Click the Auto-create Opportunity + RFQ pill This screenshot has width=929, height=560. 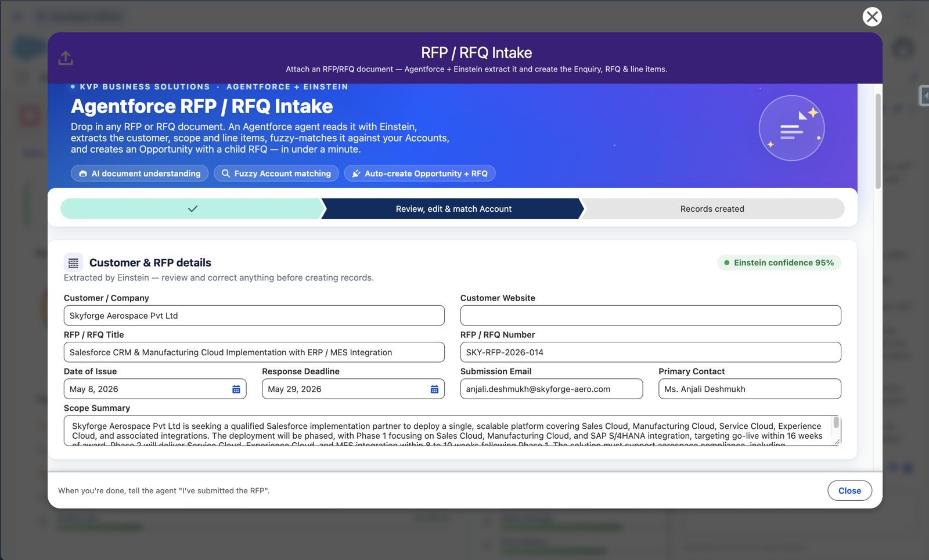point(420,174)
